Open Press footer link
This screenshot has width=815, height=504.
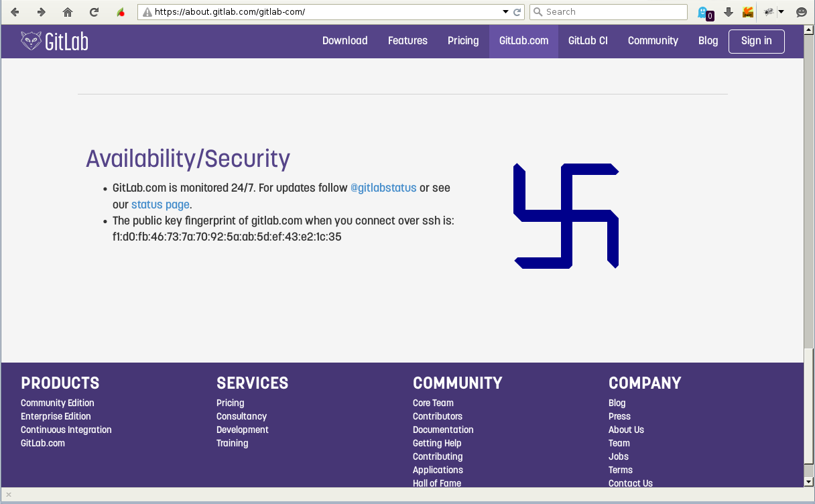coord(619,416)
